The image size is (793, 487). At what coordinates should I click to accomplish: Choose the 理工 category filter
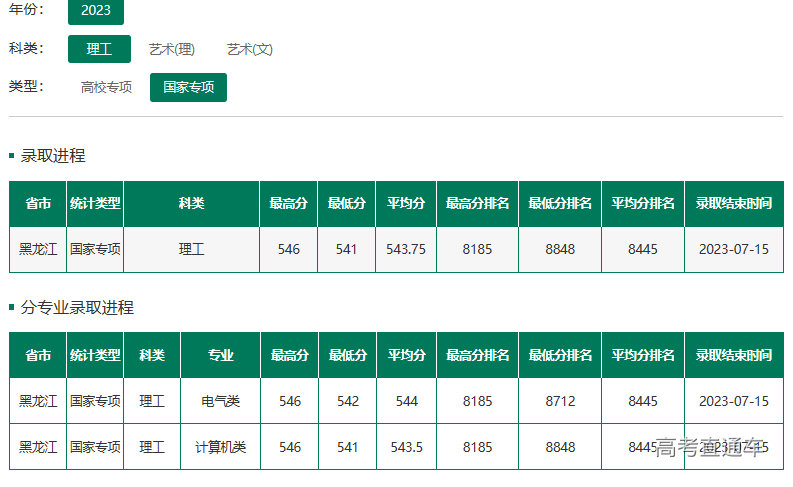point(99,49)
